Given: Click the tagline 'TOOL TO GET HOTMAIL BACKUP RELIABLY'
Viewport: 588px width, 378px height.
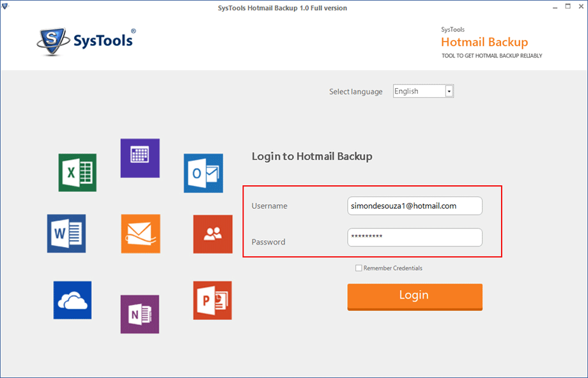Looking at the screenshot, I should tap(492, 56).
